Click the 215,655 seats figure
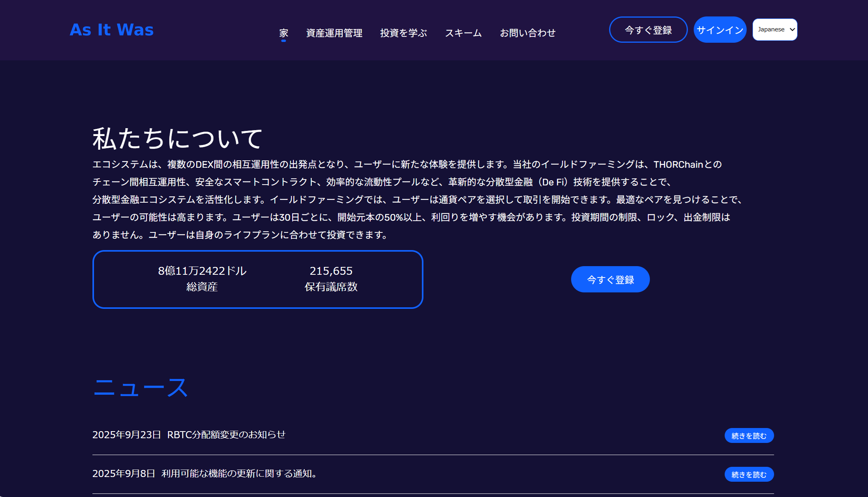The width and height of the screenshot is (868, 497). [331, 271]
